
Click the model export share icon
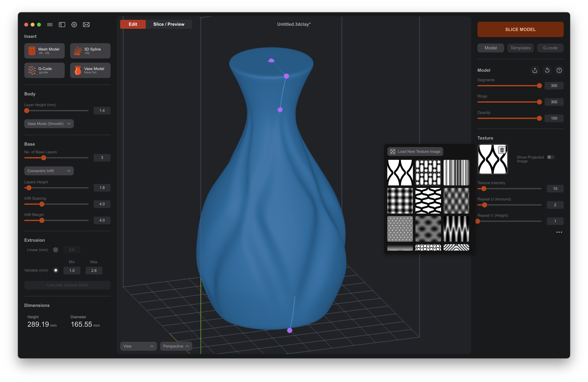(x=535, y=70)
